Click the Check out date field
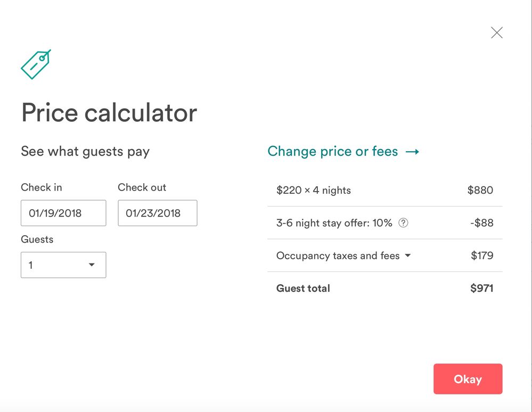The height and width of the screenshot is (412, 532). [157, 213]
